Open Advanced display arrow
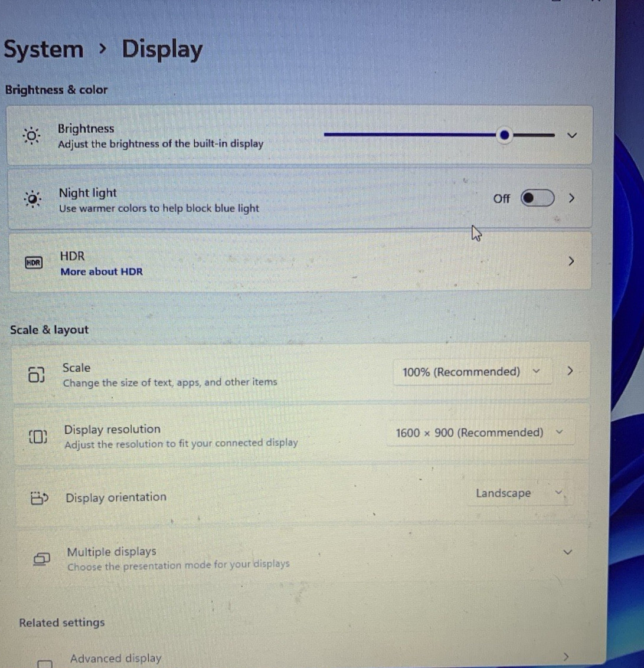644x668 pixels. 565,657
